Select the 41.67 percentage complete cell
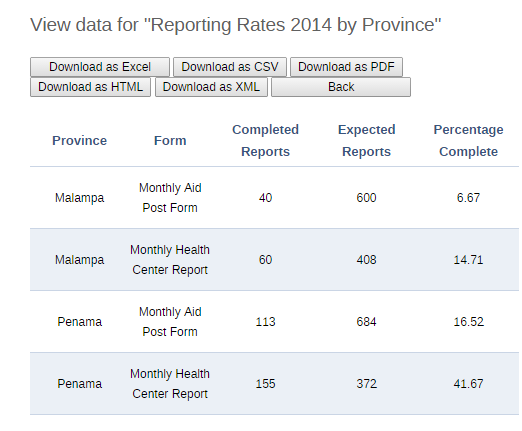This screenshot has height=431, width=522. coord(468,384)
